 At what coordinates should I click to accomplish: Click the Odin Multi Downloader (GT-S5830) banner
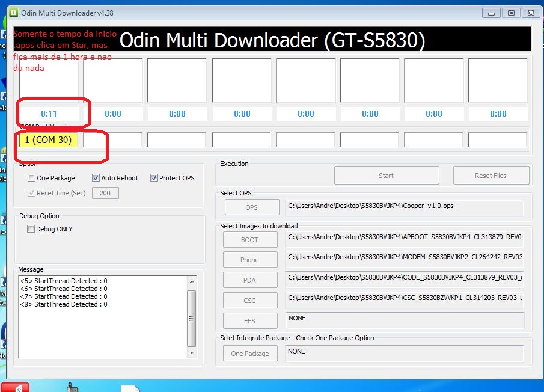[x=272, y=40]
